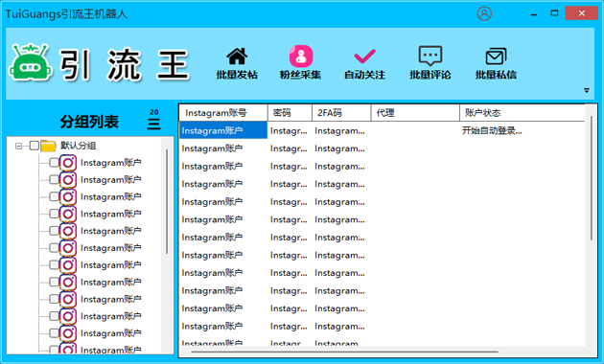
Task: Maximize the TuiGuangs window
Action: pos(554,13)
